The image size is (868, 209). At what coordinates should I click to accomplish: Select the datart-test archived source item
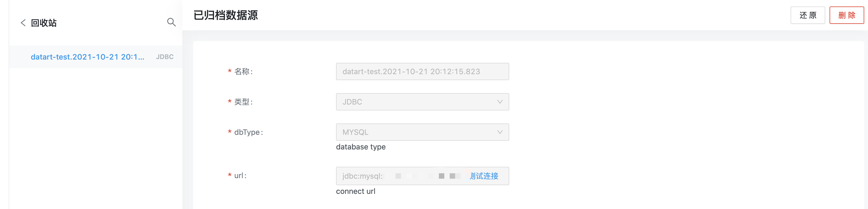tap(96, 57)
